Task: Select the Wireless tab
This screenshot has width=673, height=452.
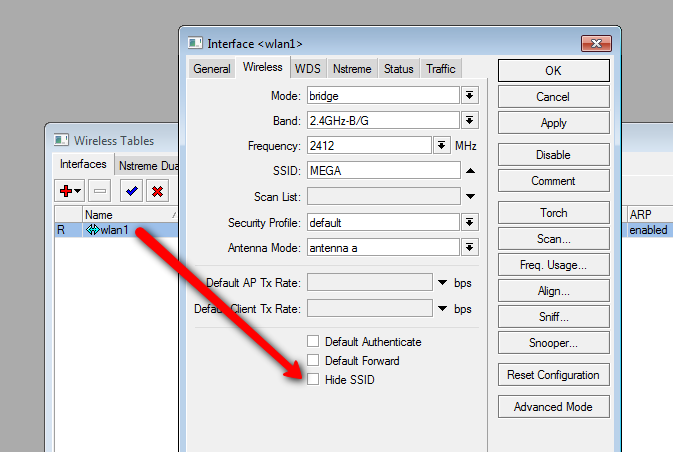Action: tap(263, 67)
